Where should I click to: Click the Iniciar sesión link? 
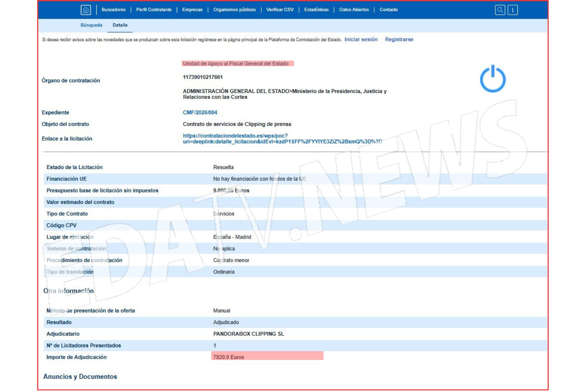[361, 39]
